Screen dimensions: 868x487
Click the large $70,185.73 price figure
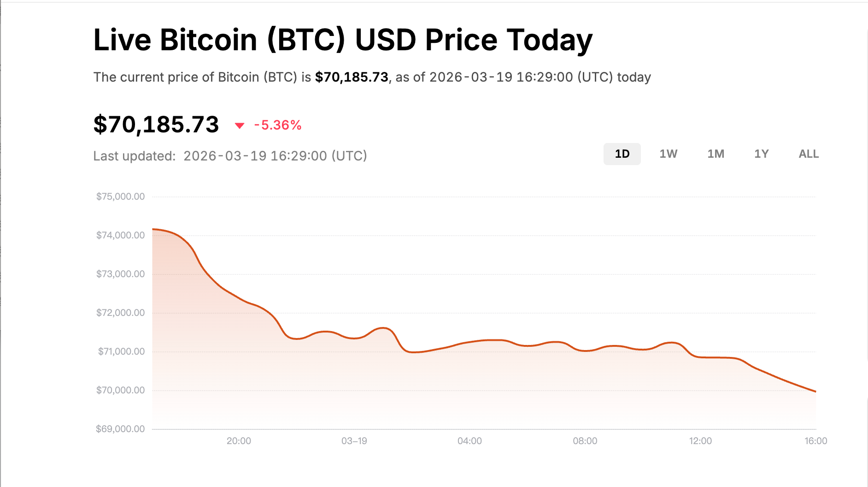click(156, 125)
